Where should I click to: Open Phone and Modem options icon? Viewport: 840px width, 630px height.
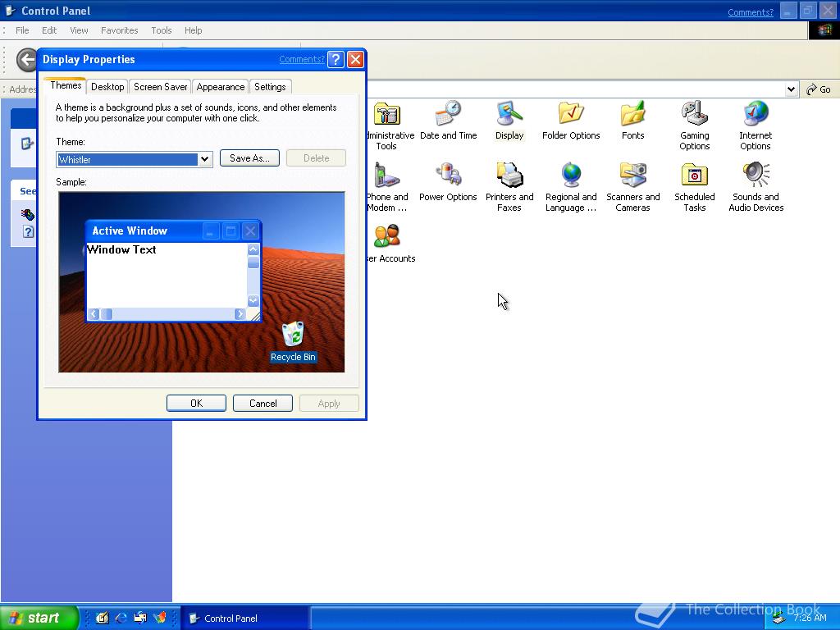388,187
